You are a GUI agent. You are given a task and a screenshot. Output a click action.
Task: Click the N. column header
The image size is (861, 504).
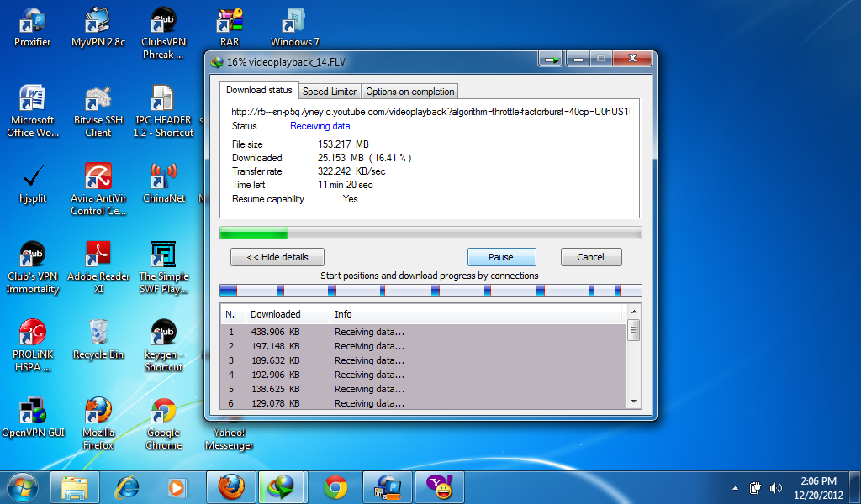tap(234, 314)
